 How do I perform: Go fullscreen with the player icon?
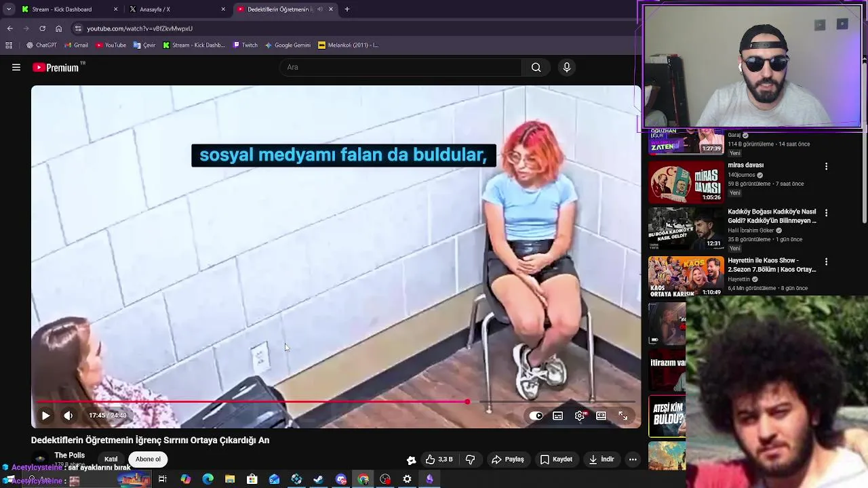coord(623,415)
